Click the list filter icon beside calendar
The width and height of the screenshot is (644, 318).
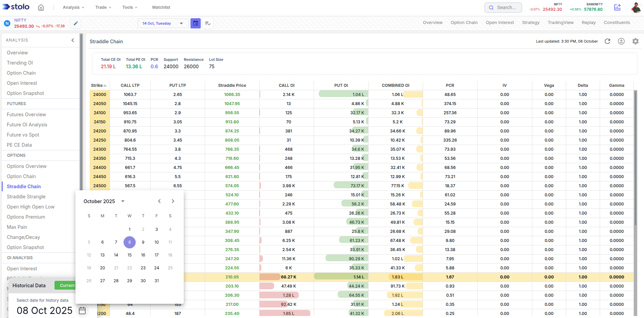click(x=208, y=23)
